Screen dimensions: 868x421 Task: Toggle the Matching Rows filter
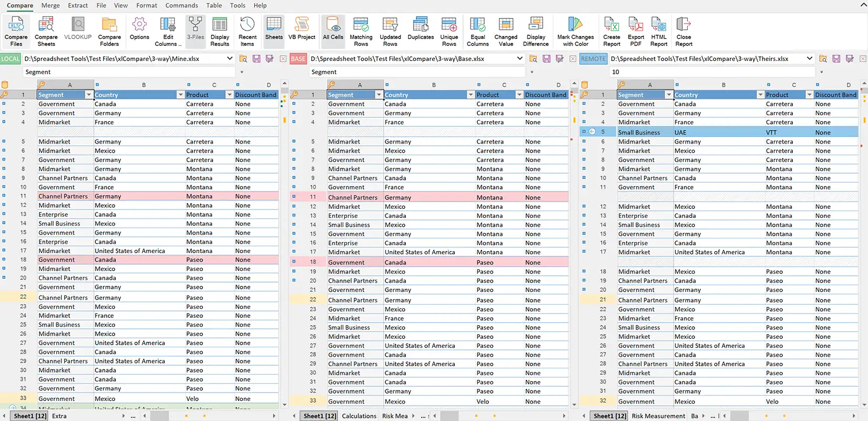(x=361, y=32)
